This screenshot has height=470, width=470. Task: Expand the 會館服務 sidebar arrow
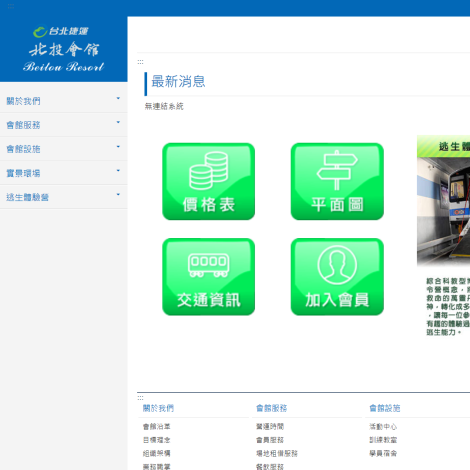click(x=118, y=122)
